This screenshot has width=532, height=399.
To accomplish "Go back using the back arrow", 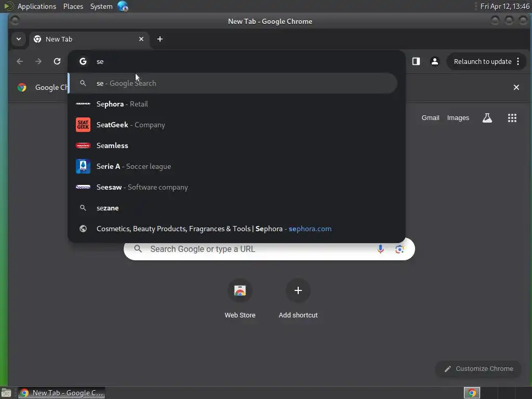I will 20,61.
